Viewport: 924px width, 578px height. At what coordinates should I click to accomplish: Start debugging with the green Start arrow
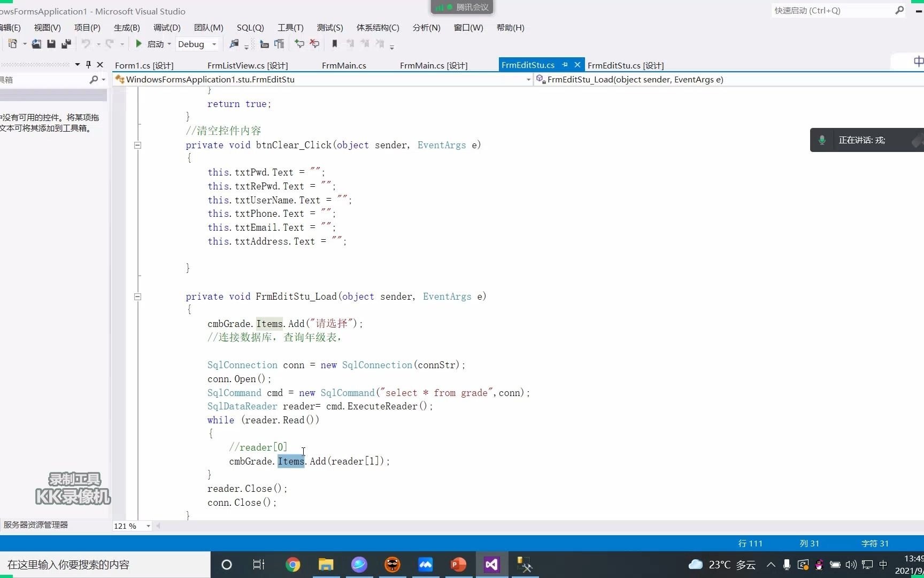point(138,44)
